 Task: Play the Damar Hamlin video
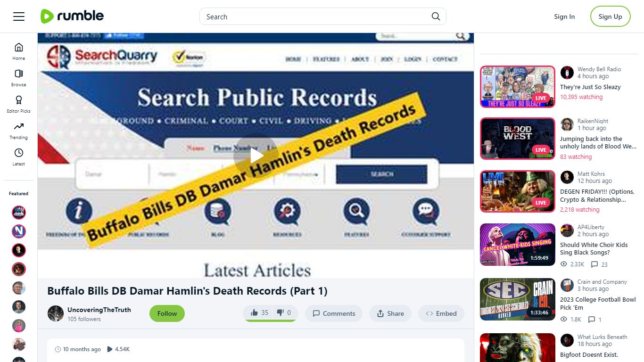tap(256, 156)
